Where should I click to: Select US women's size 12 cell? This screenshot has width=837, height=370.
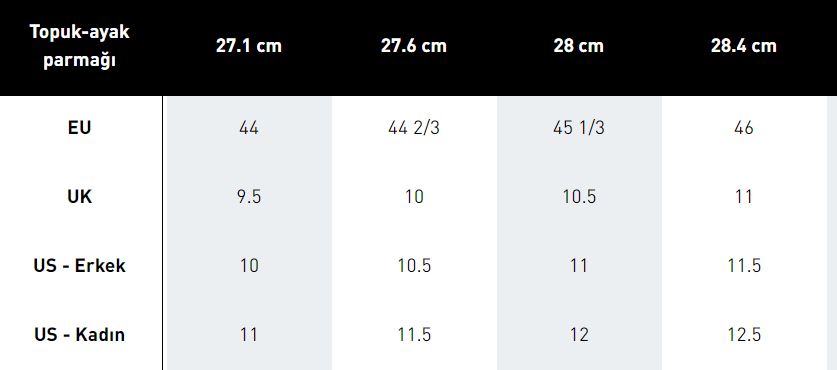579,334
